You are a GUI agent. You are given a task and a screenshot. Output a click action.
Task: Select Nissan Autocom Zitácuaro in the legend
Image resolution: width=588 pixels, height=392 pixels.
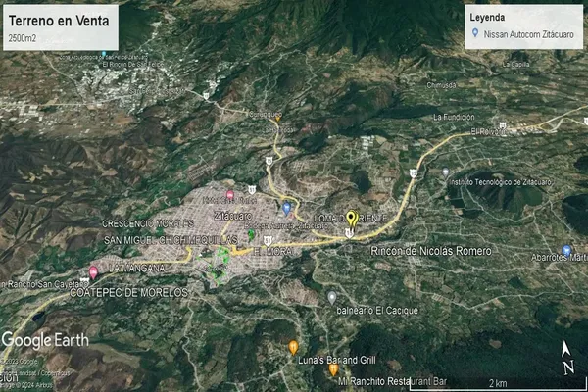[527, 33]
